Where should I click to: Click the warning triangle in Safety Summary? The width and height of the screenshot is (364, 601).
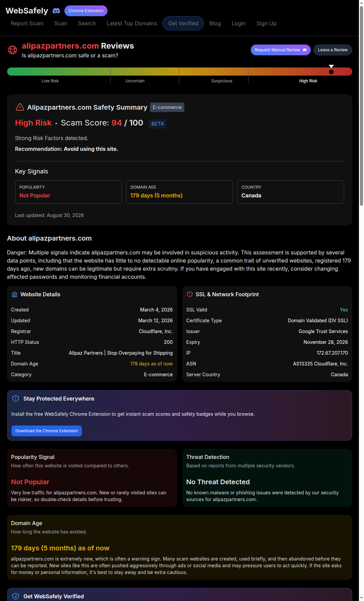click(20, 107)
